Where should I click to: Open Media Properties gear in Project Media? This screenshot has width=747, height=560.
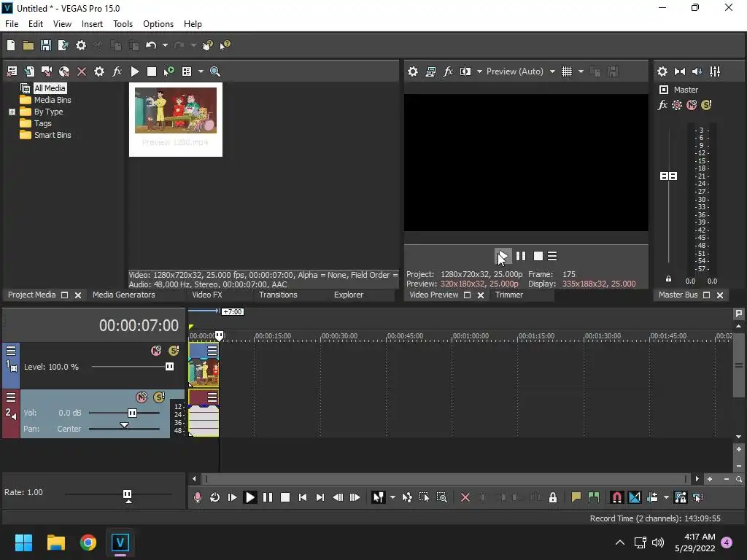click(99, 71)
